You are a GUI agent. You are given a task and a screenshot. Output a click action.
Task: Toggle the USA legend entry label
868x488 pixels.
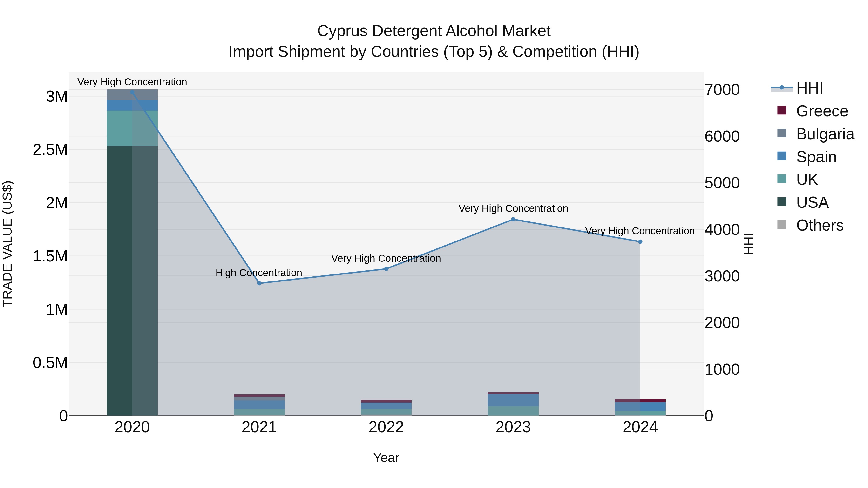[x=812, y=202]
